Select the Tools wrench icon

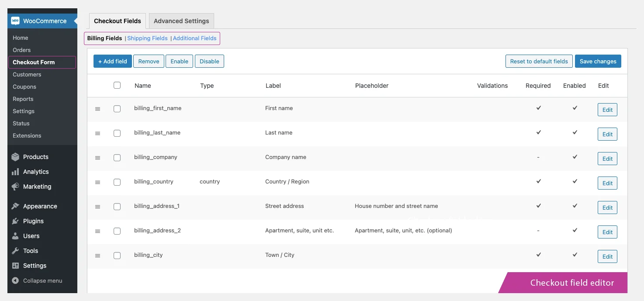pyautogui.click(x=15, y=251)
